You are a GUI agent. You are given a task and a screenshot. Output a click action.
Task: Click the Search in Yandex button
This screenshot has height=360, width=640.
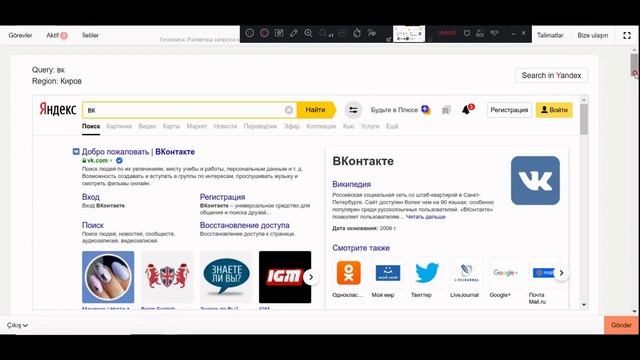click(551, 75)
